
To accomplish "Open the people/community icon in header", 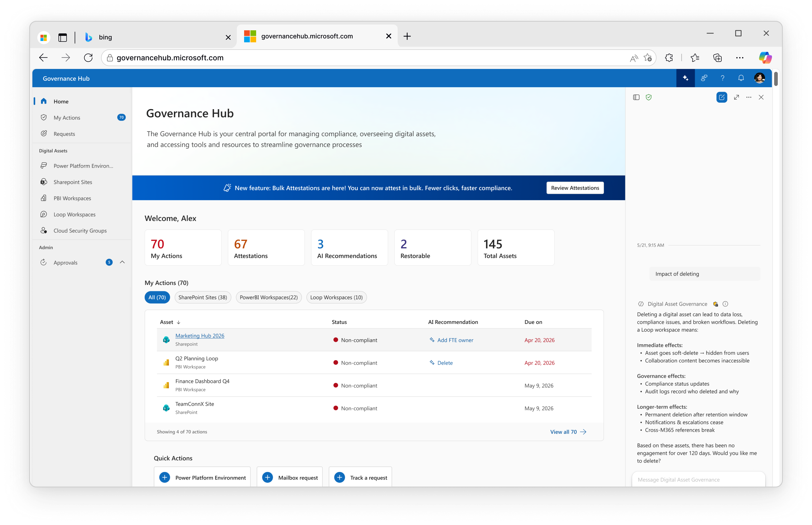I will click(704, 78).
